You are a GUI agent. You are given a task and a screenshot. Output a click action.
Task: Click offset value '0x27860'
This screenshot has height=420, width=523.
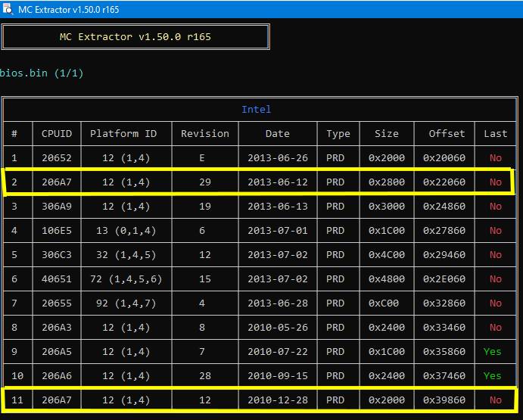click(x=444, y=231)
